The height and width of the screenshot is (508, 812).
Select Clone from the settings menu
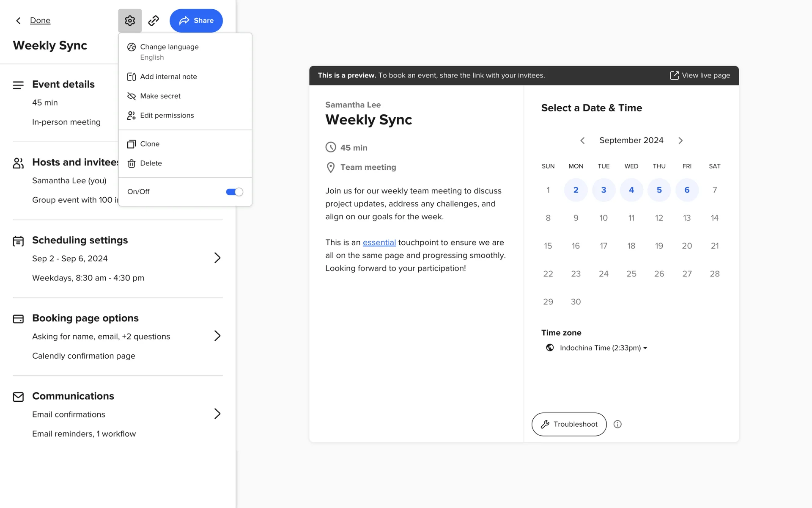pyautogui.click(x=150, y=144)
